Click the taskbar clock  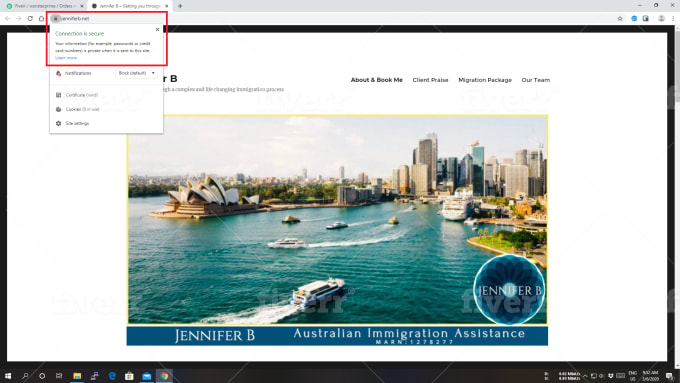point(650,376)
